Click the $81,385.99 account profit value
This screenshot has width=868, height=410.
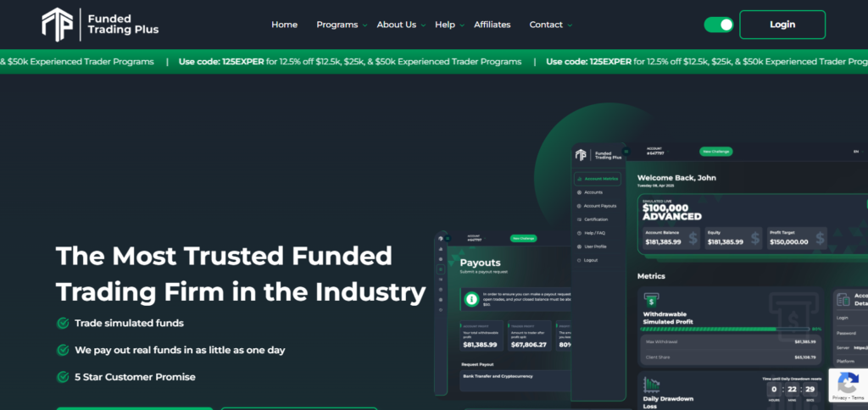480,345
